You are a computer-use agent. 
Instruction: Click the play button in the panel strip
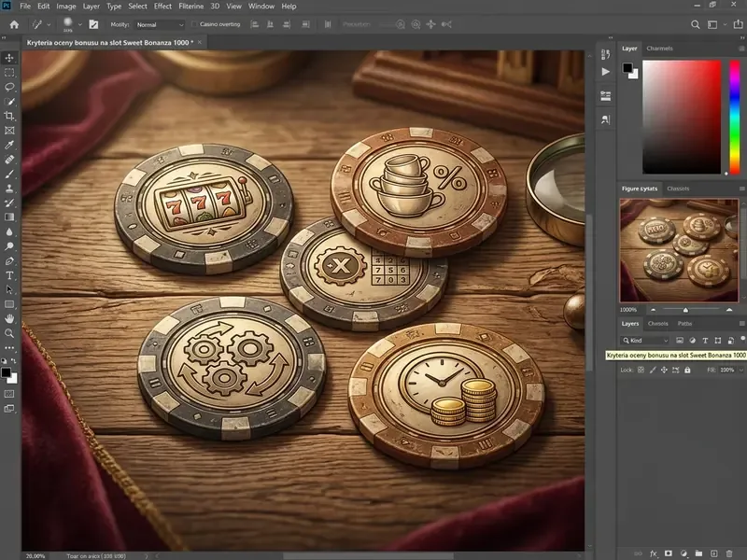point(605,72)
